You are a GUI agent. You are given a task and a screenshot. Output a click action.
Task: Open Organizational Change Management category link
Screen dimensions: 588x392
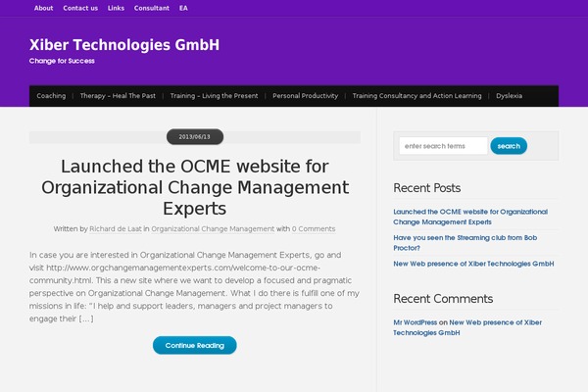point(213,228)
